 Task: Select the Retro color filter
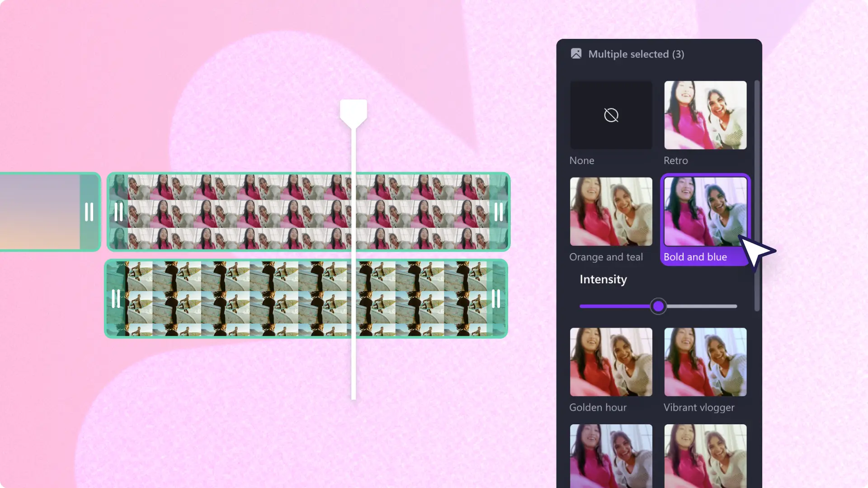pos(705,114)
